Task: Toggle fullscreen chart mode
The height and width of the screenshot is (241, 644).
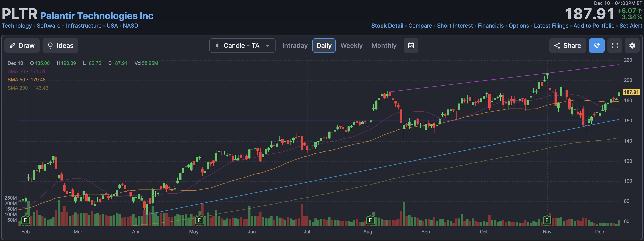Action: (615, 46)
